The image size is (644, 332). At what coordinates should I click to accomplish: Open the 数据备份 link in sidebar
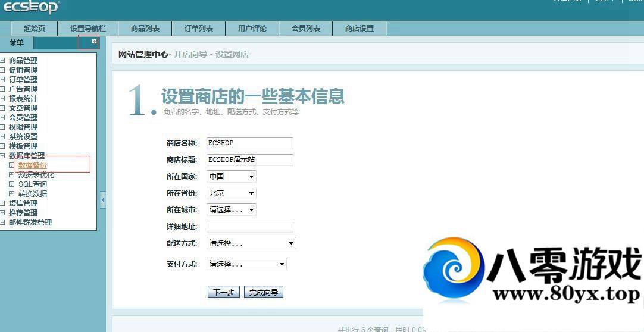point(32,165)
